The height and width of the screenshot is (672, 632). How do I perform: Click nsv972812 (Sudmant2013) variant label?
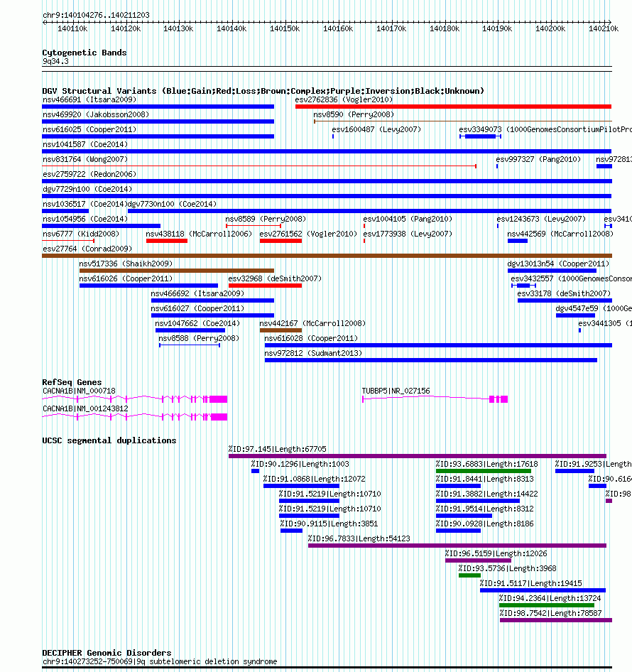[x=313, y=354]
